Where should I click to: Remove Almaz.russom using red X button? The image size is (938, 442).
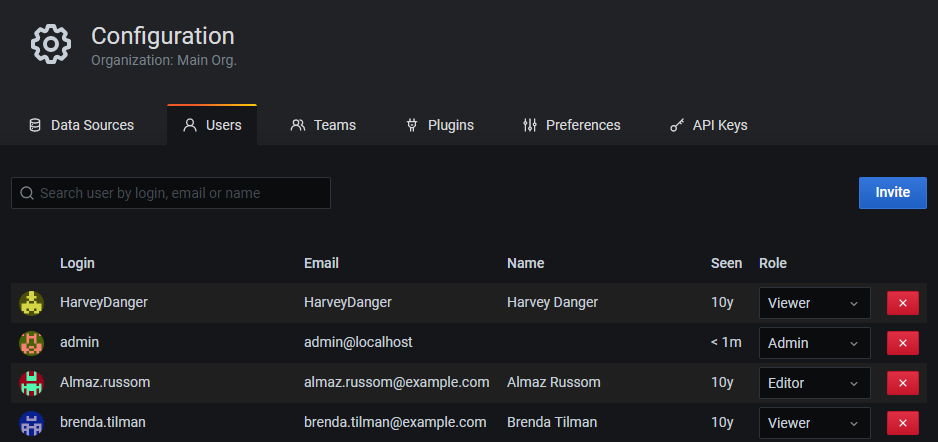902,383
